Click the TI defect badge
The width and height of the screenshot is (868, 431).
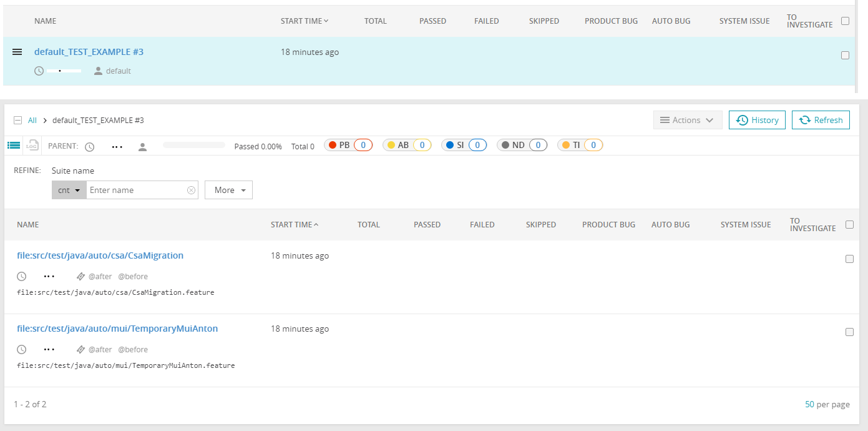[x=580, y=145]
